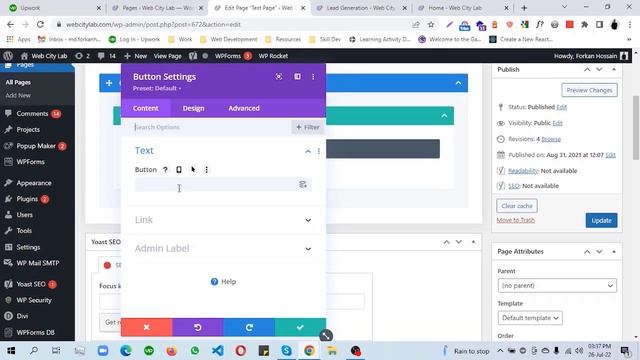Open Projects in admin sidebar
The width and height of the screenshot is (640, 360).
[28, 130]
